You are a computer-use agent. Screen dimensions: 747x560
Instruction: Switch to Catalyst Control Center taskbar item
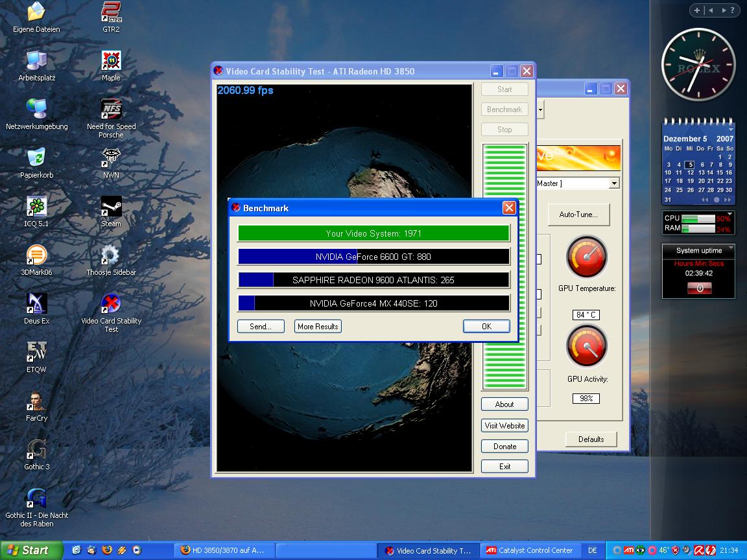coord(530,550)
